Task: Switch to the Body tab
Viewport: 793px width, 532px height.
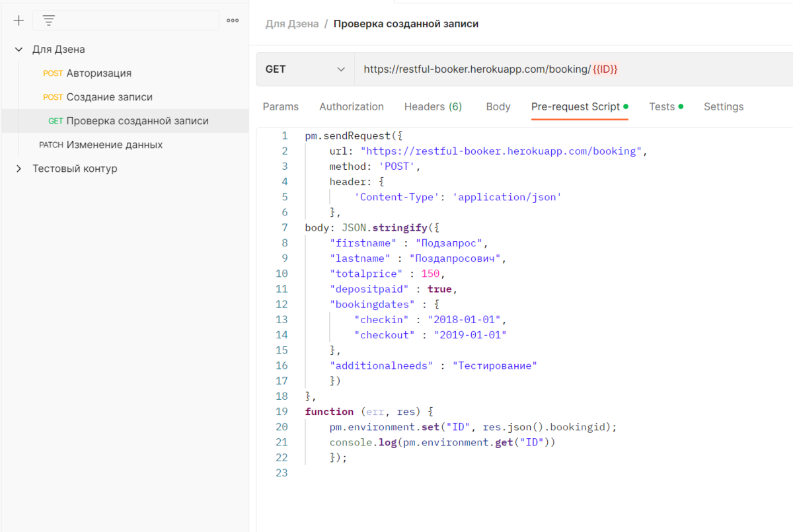Action: pyautogui.click(x=498, y=107)
